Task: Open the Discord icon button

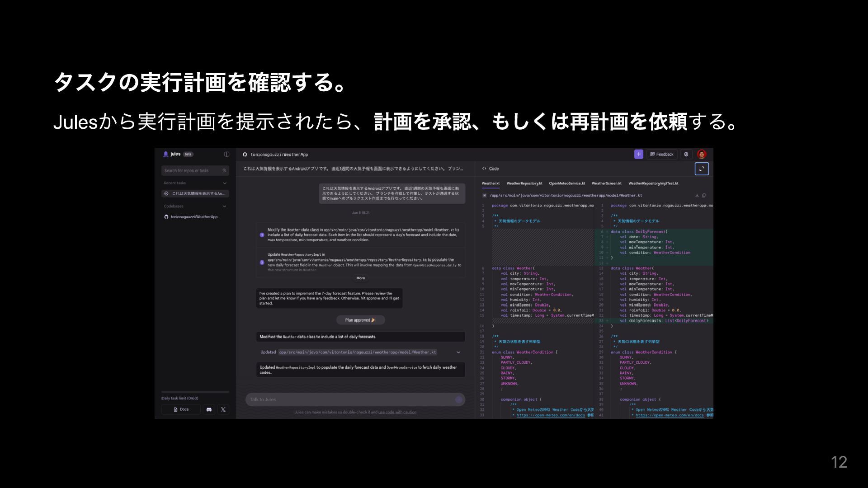Action: (x=209, y=409)
